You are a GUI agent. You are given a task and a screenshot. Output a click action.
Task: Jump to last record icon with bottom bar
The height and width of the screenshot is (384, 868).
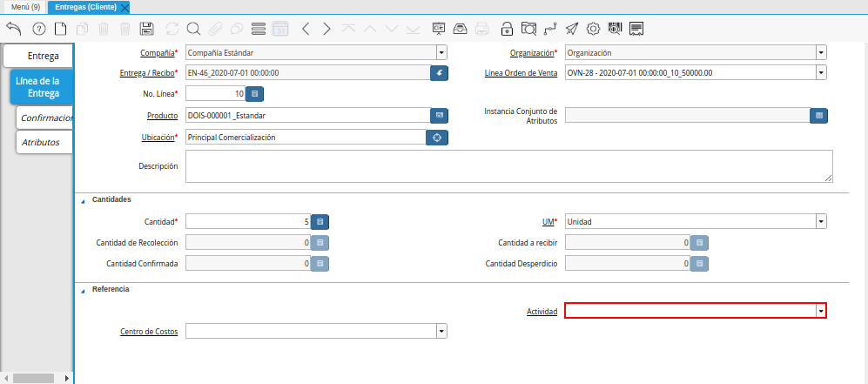(413, 29)
